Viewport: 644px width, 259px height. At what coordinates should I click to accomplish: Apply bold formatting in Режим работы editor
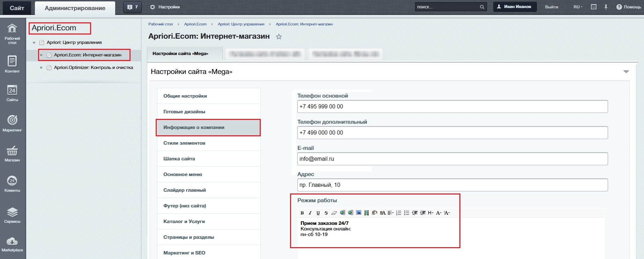302,213
